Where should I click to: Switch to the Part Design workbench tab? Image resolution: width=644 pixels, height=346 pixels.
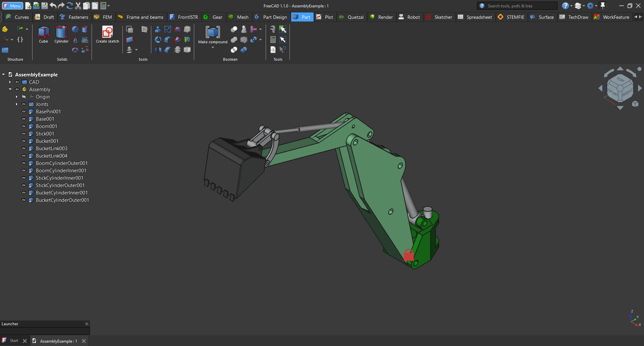coord(271,17)
